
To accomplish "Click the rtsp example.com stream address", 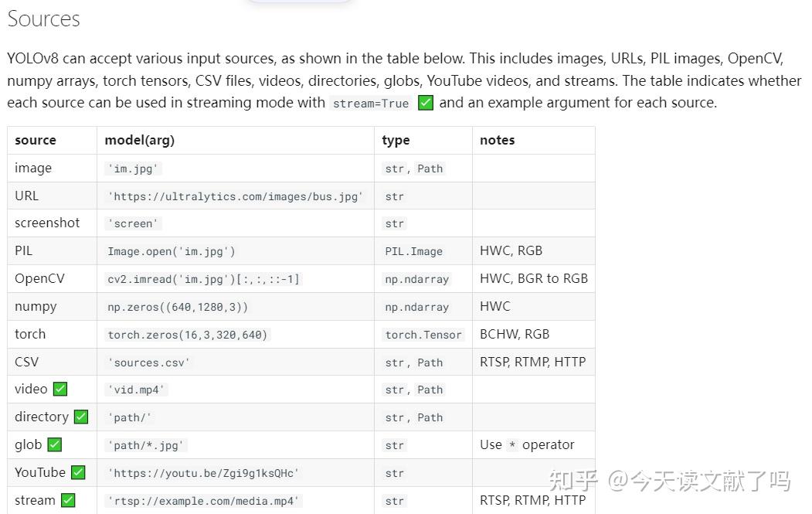I will coord(202,501).
